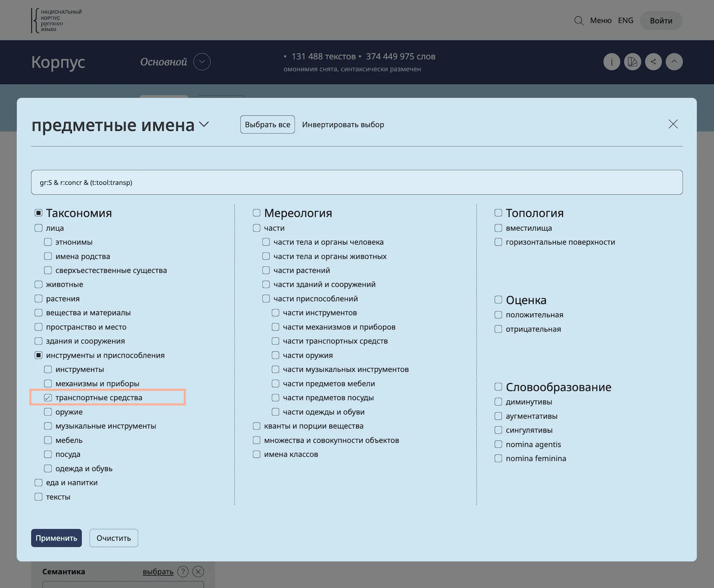Screen dimensions: 714x588
Task: Click the Очистить button
Action: (113, 538)
